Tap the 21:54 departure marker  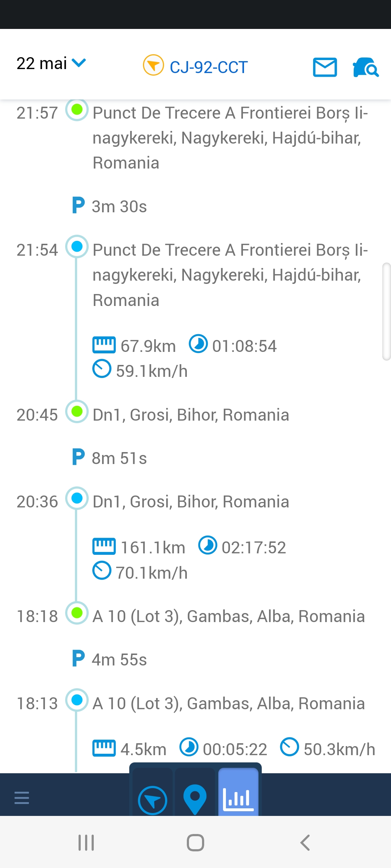pyautogui.click(x=77, y=247)
